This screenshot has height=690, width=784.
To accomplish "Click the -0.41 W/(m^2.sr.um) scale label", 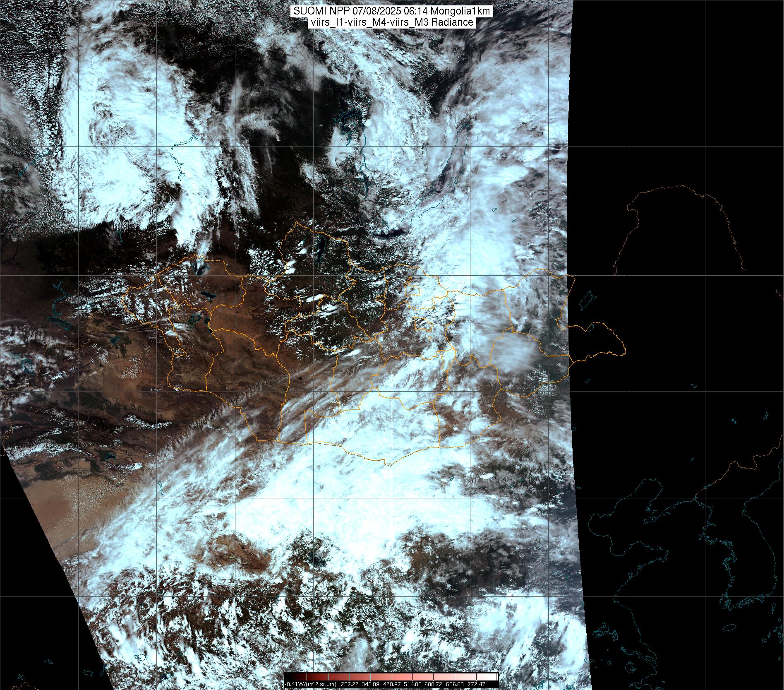I will click(x=311, y=684).
